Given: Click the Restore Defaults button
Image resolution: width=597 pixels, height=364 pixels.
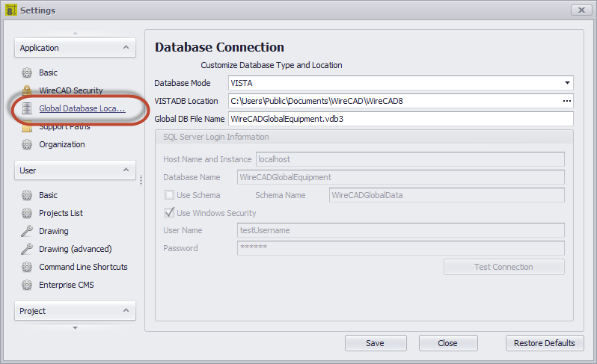Looking at the screenshot, I should coord(545,343).
